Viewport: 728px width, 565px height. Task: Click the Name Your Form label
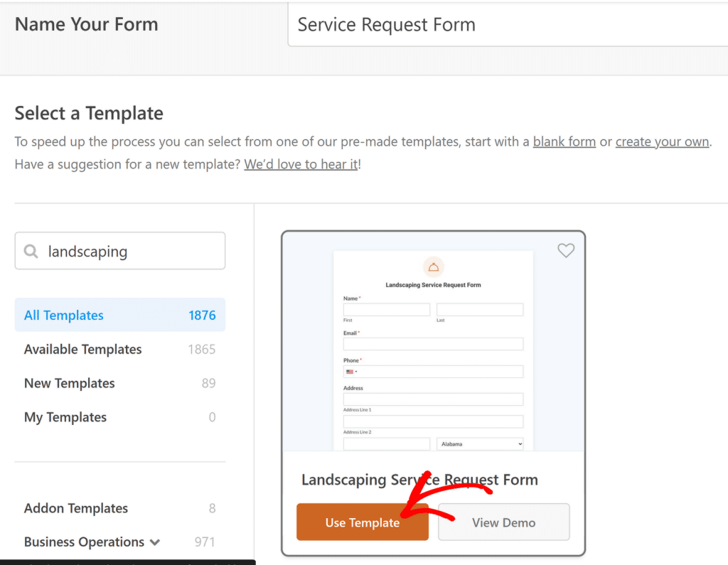tap(86, 24)
